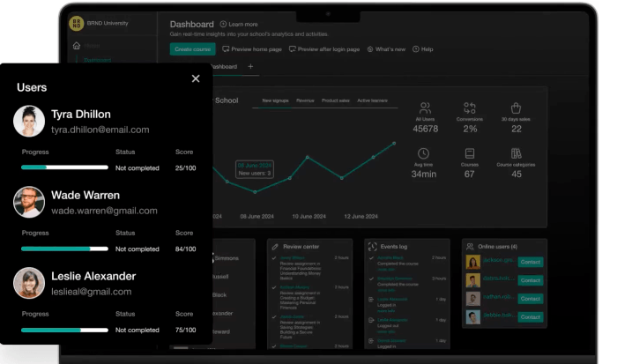The image size is (632, 364).
Task: Click the Avg time clock icon
Action: click(424, 153)
